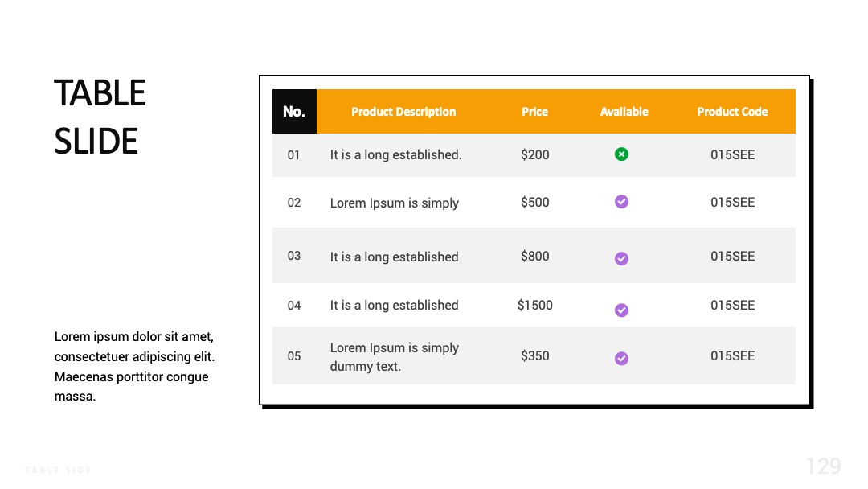868x489 pixels.
Task: Click the 015SEE code in row 02
Action: click(x=732, y=202)
